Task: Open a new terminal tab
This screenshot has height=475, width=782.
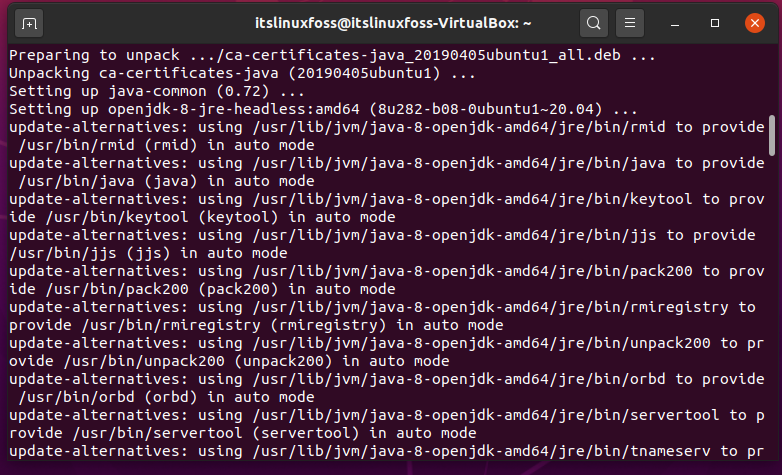Action: point(29,23)
